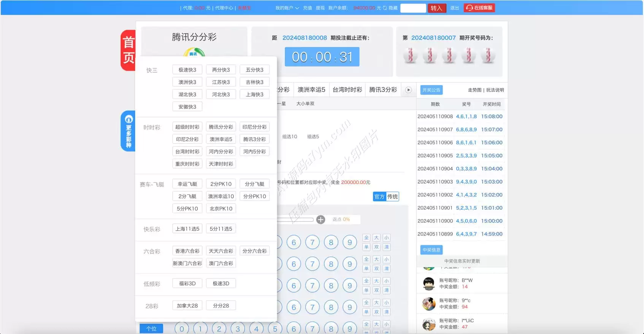This screenshot has width=644, height=334.
Task: Choose 加拿大28 lottery
Action: point(187,306)
